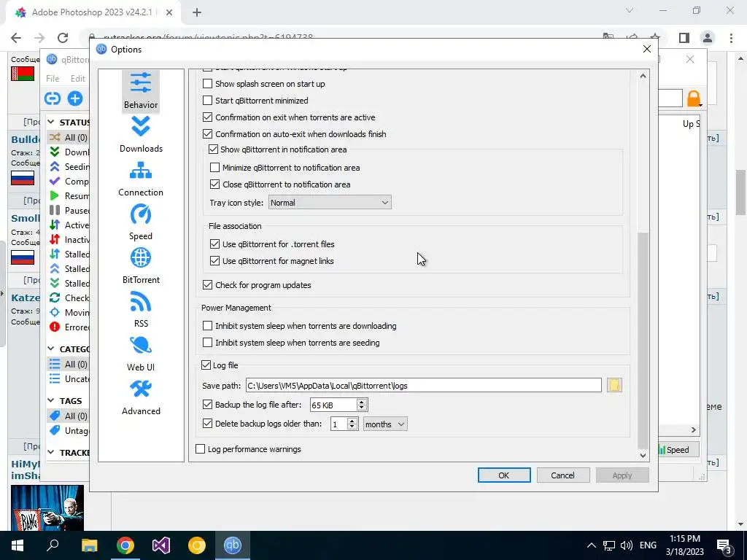Open the RSS settings page
Image resolution: width=747 pixels, height=560 pixels.
click(x=141, y=309)
